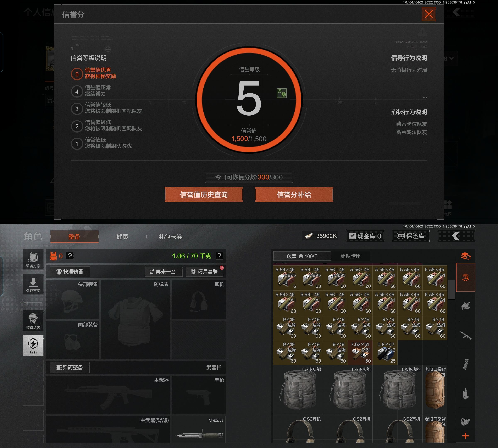Select reputation level 4 circle
This screenshot has width=498, height=448.
[x=77, y=91]
